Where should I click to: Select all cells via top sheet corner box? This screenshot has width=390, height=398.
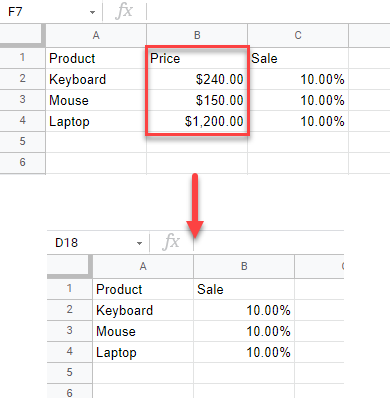[x=22, y=35]
